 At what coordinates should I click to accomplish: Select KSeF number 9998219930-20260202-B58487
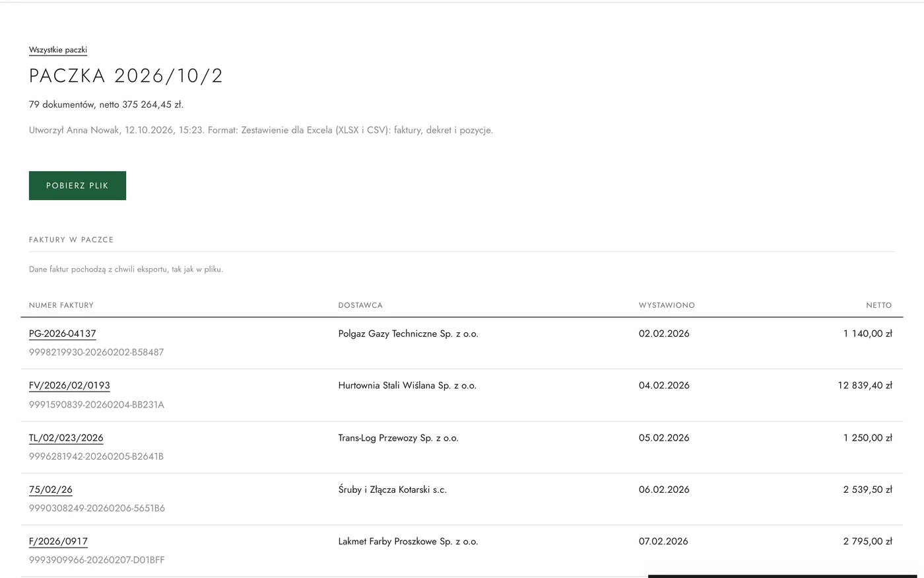point(96,352)
